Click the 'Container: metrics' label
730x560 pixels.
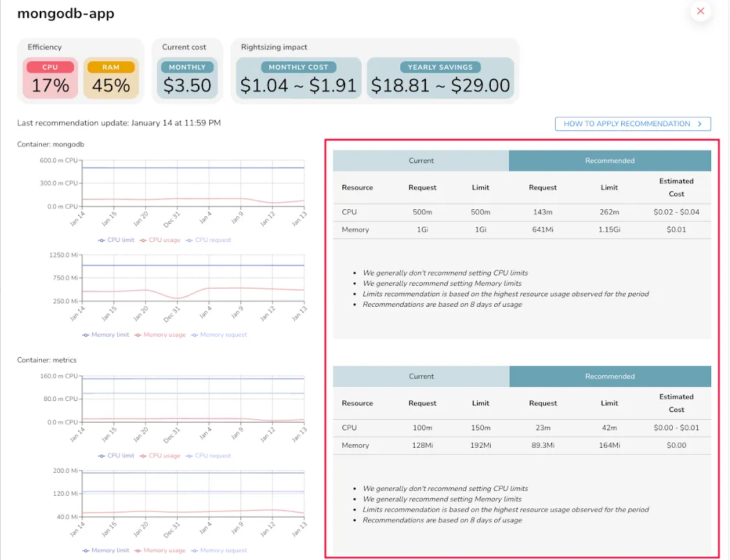coord(47,360)
